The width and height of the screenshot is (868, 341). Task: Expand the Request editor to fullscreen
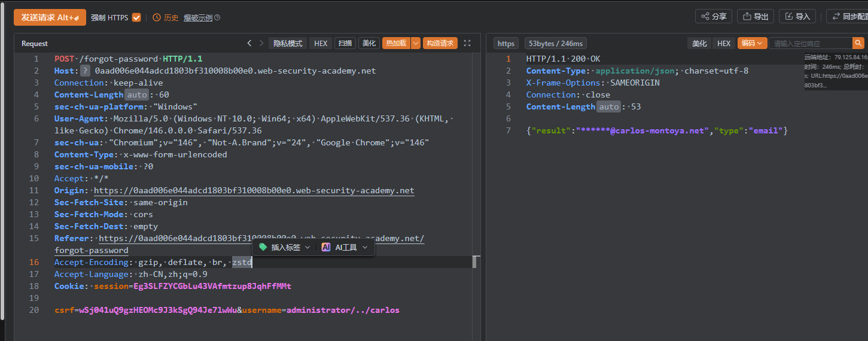point(468,43)
